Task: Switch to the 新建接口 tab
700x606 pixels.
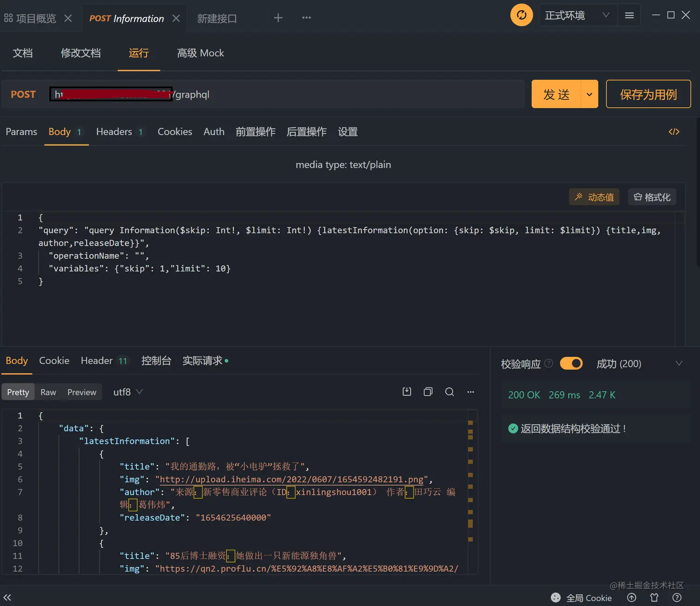Action: (x=217, y=18)
